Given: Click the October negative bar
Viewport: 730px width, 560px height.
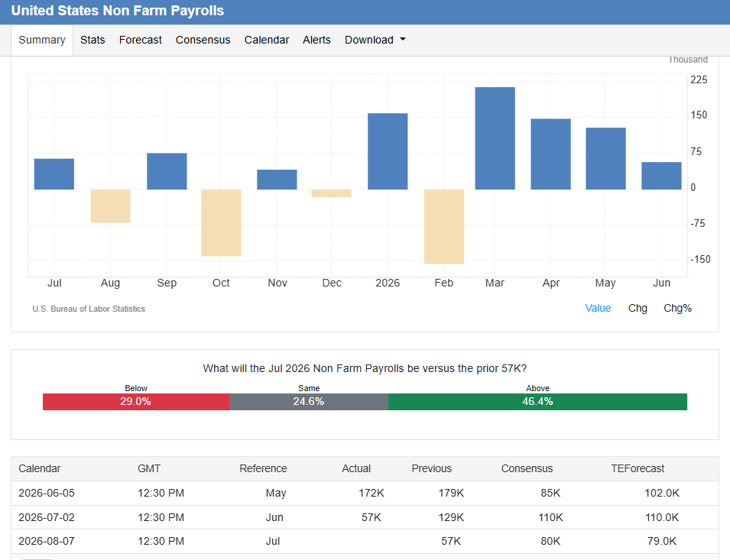Looking at the screenshot, I should [221, 223].
